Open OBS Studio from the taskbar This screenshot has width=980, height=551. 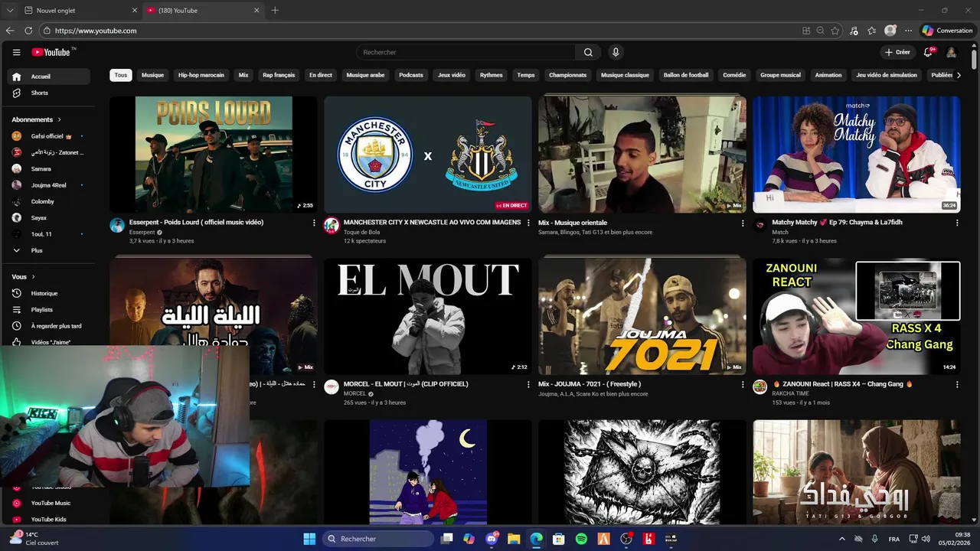tap(626, 539)
